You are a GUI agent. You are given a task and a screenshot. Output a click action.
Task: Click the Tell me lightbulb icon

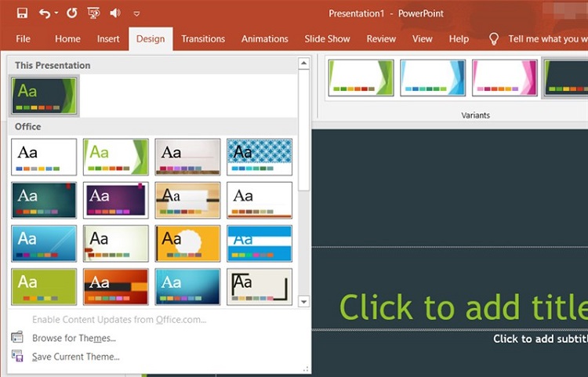pyautogui.click(x=494, y=38)
